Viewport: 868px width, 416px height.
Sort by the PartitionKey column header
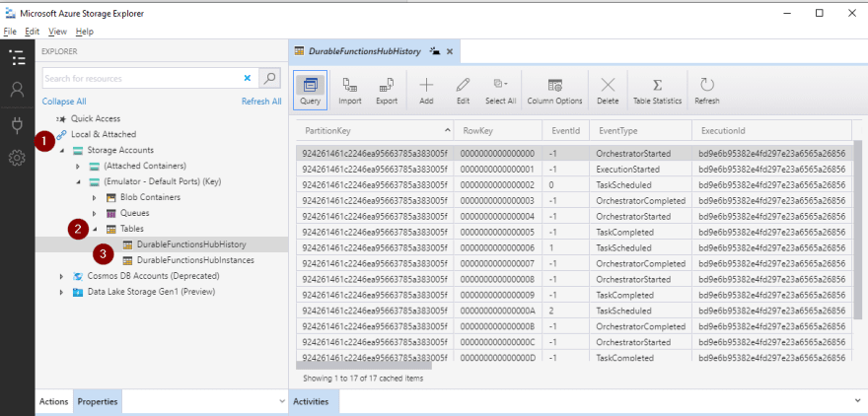[x=375, y=131]
